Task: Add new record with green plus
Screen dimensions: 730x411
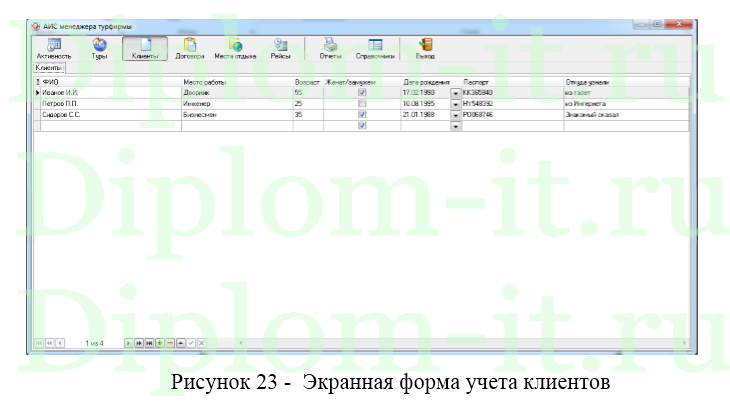Action: 160,343
